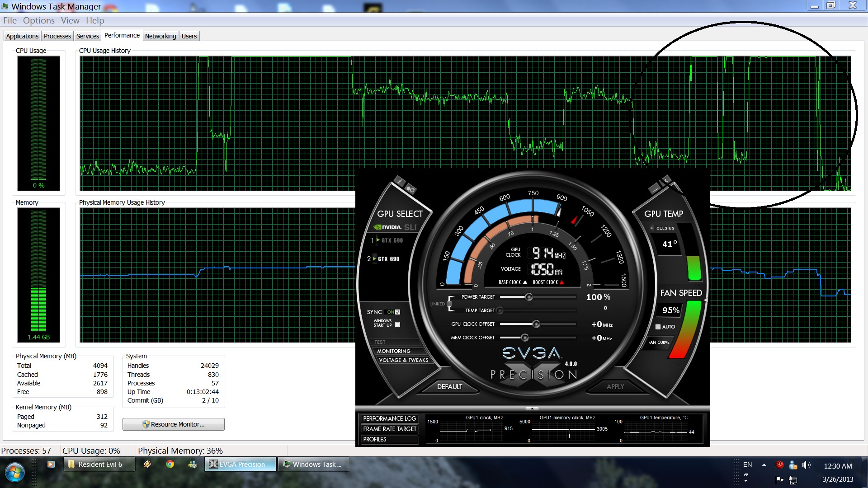Enable AUTO fan speed checkbox

tap(658, 327)
